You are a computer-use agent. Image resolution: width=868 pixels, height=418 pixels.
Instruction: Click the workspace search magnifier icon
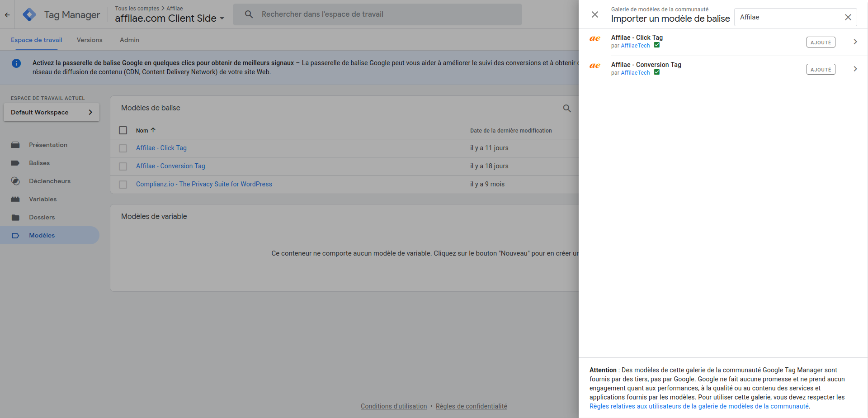coord(249,14)
